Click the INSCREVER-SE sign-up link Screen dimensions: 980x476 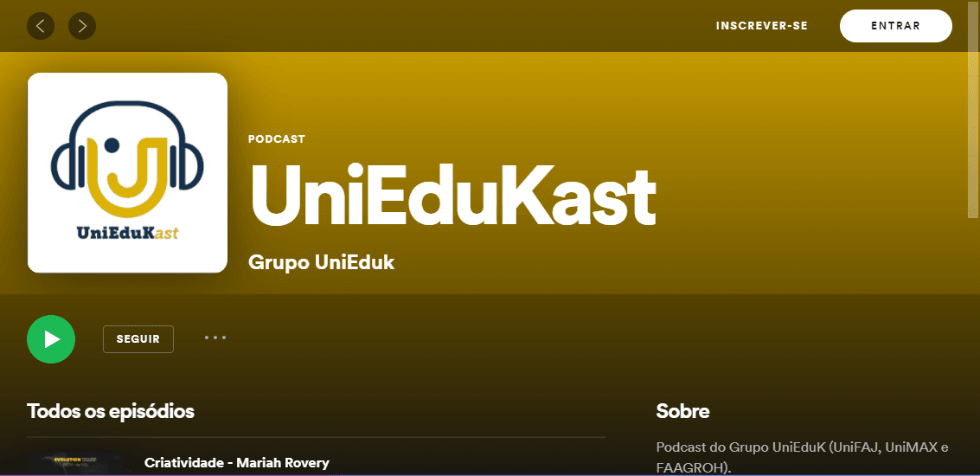click(x=761, y=26)
